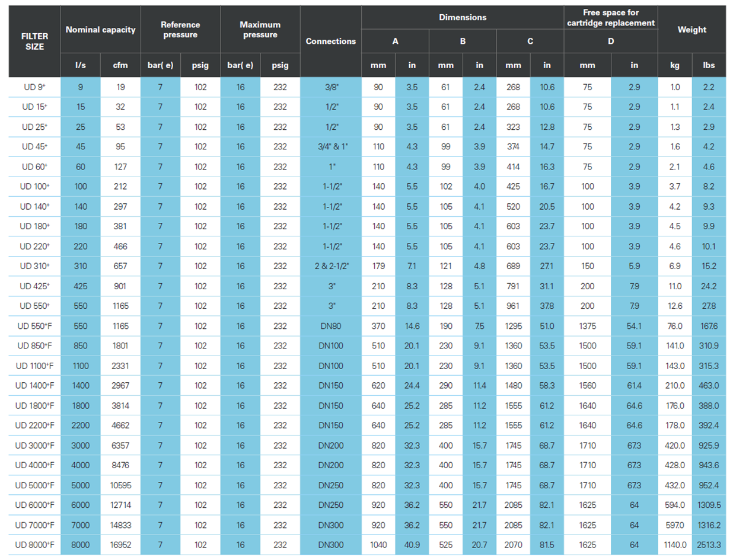733x560 pixels.
Task: Click the UD 8000+F row label
Action: pyautogui.click(x=34, y=545)
